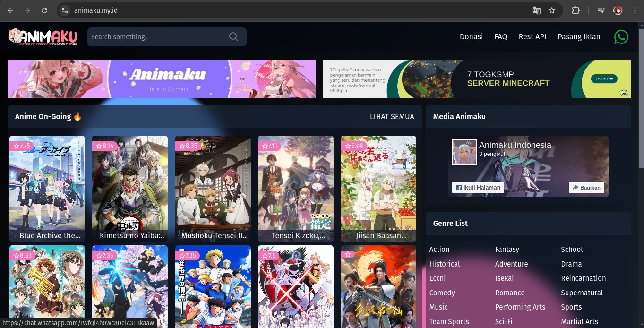Select the Comedy genre
644x328 pixels.
(x=442, y=293)
